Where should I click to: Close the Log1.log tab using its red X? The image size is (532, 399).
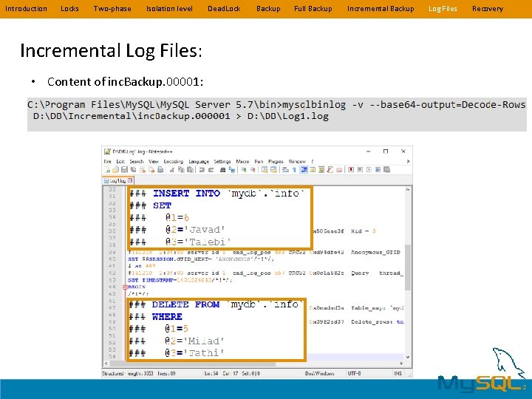130,180
